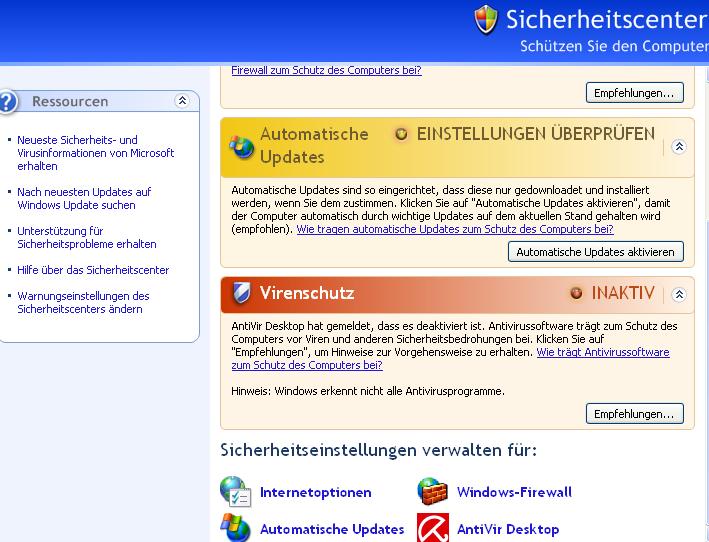The image size is (709, 542).
Task: Click the Automatische Updates icon at bottom
Action: click(235, 528)
